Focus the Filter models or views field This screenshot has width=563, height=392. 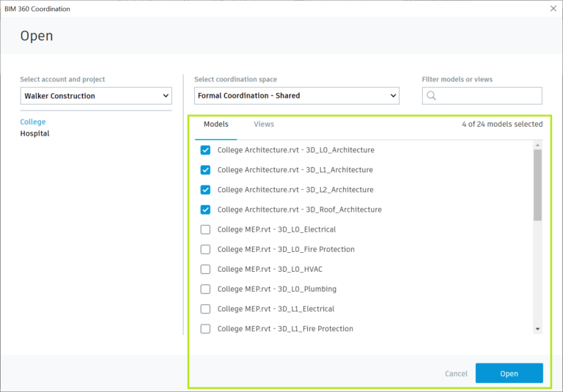point(482,96)
